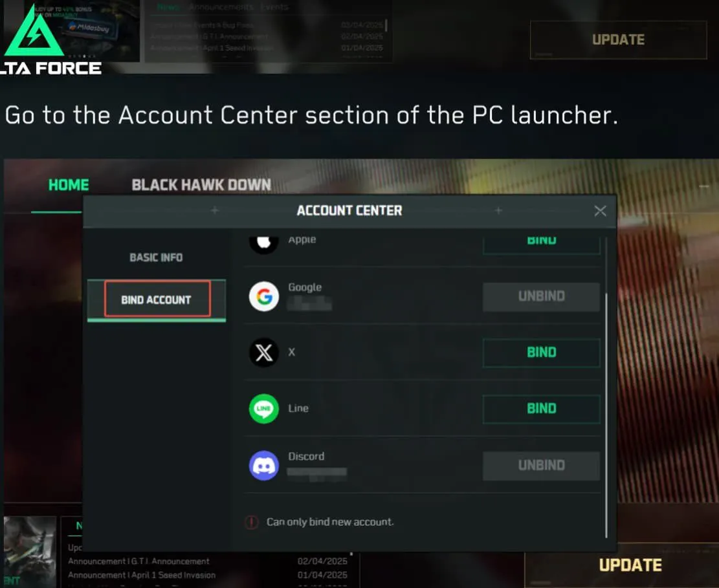This screenshot has height=588, width=719.
Task: Unbind the Discord account
Action: (x=542, y=466)
